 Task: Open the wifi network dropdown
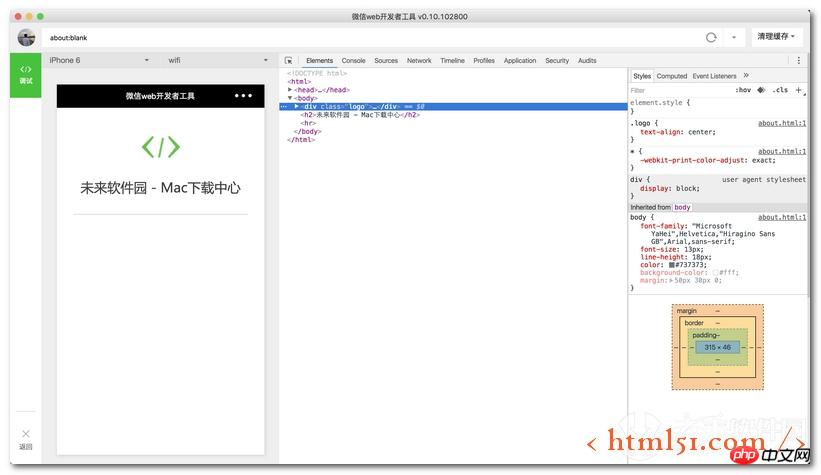click(217, 60)
